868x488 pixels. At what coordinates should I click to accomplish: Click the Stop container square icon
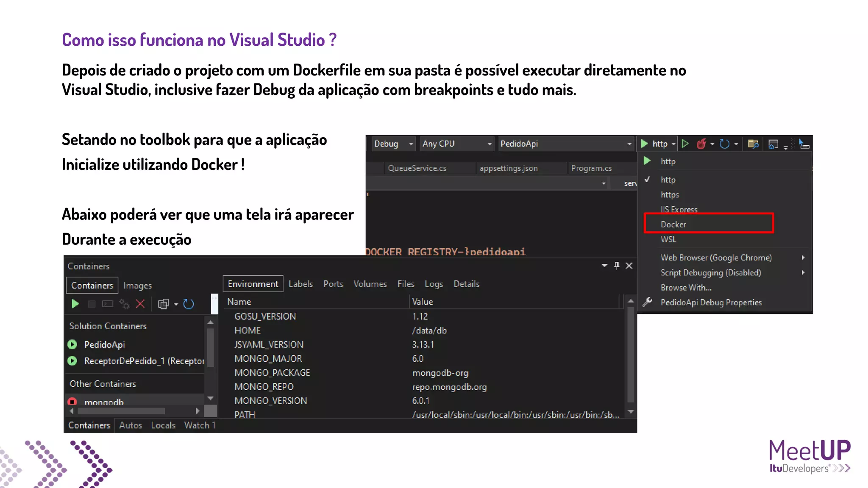coord(92,304)
